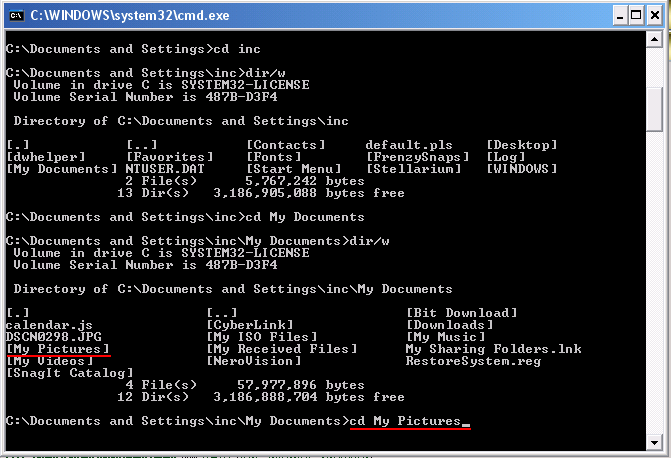Click the scrollbar up arrow
This screenshot has height=458, width=671.
point(654,40)
